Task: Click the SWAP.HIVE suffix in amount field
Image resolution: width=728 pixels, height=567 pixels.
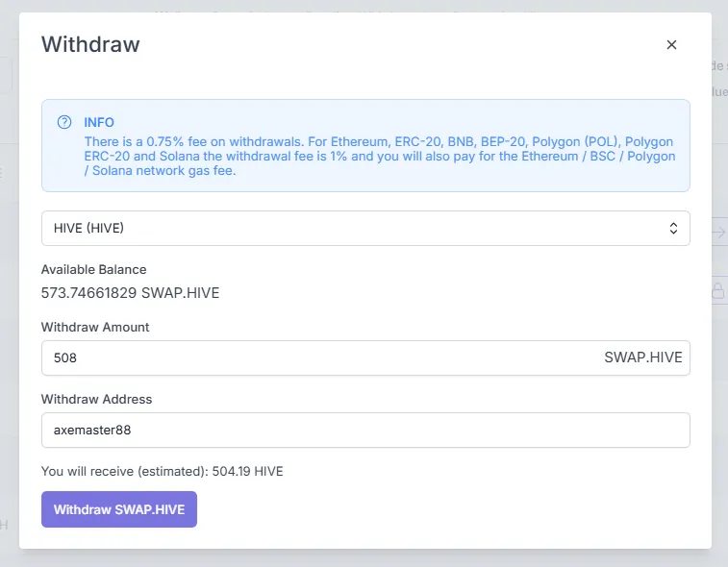Action: point(643,357)
